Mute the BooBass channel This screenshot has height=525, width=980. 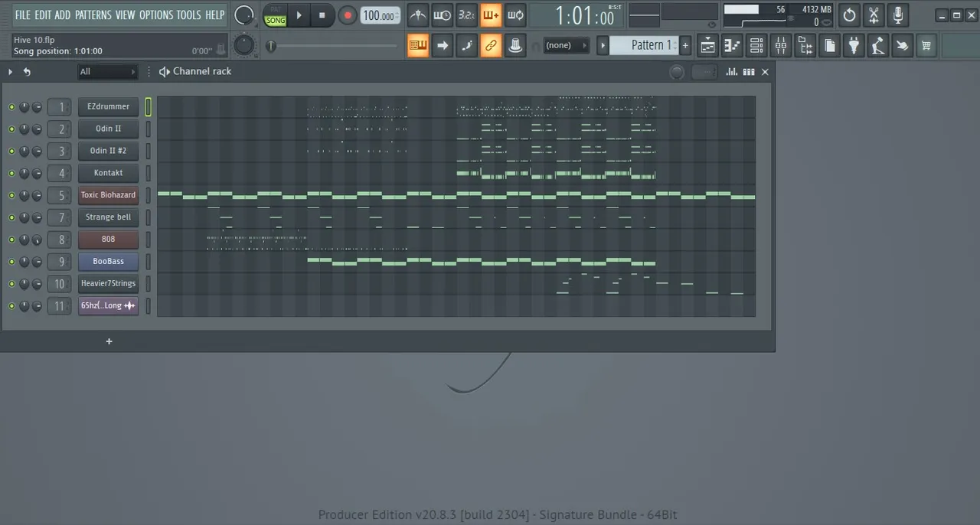11,262
